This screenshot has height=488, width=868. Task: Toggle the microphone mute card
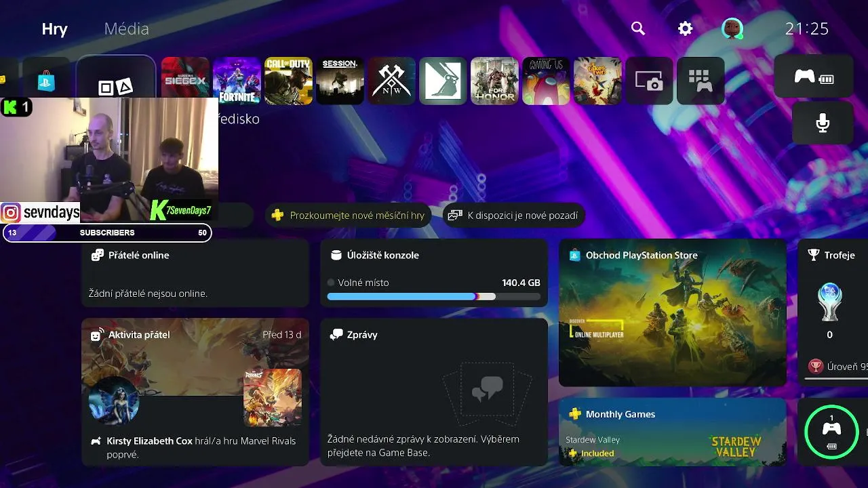click(823, 123)
